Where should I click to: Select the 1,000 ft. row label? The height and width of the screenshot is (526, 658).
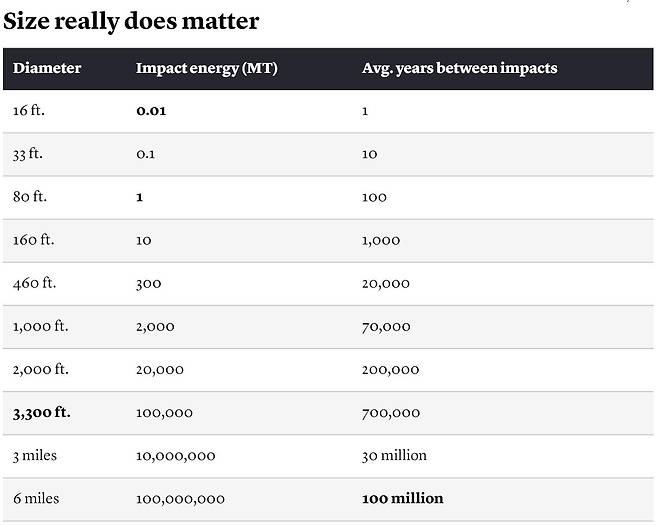(x=40, y=327)
